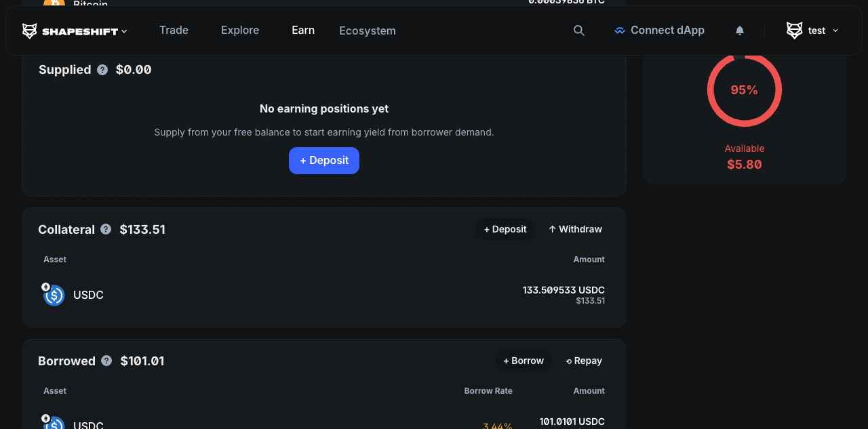Go to the Earn tab

point(303,30)
